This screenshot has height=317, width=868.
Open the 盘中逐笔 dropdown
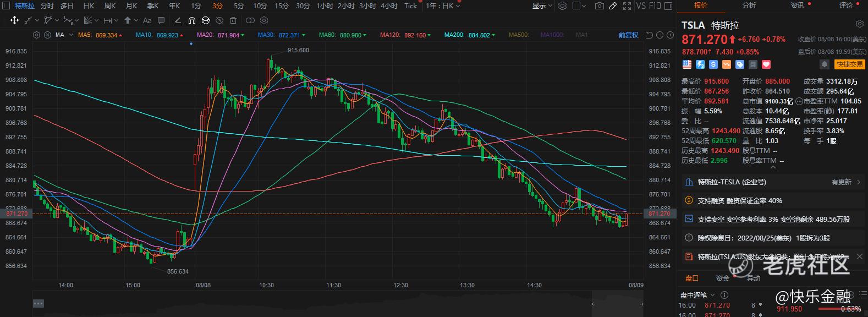click(697, 295)
